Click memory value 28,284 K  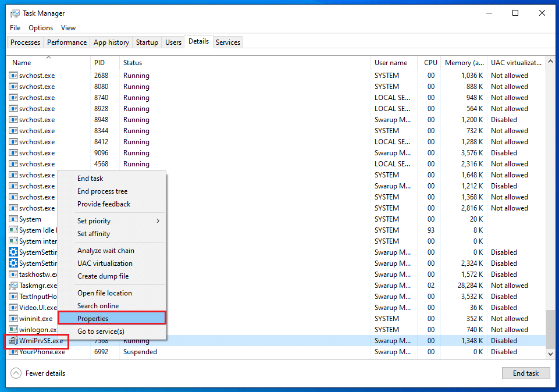[470, 286]
